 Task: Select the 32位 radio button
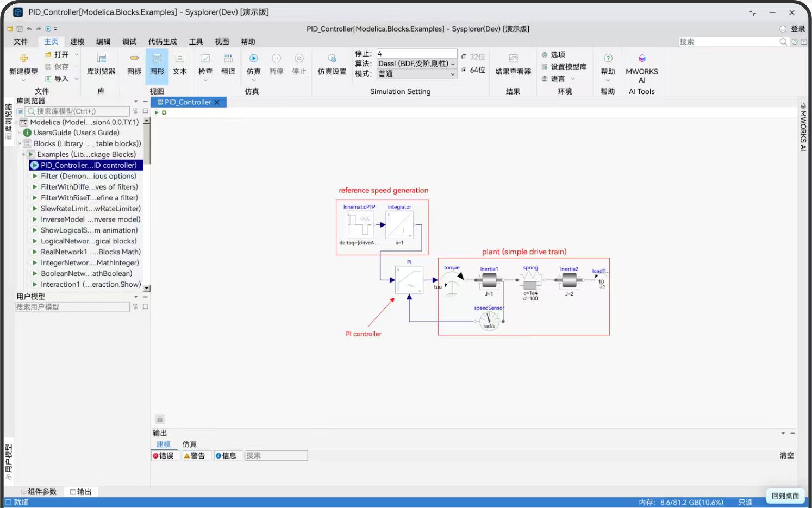pos(464,57)
